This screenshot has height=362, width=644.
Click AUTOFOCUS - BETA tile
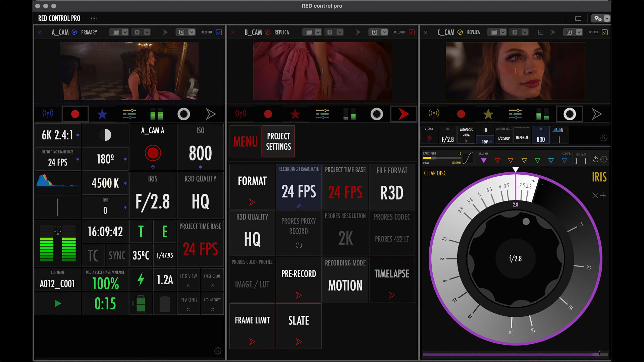466,135
